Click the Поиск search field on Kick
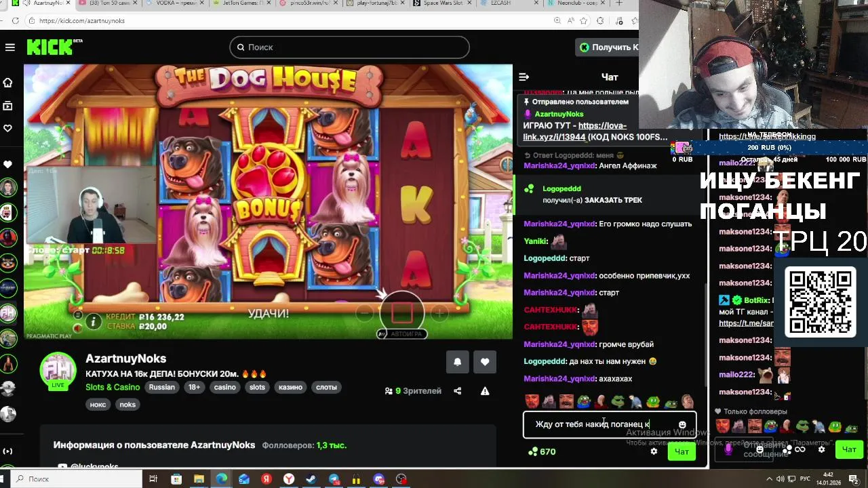Image resolution: width=868 pixels, height=488 pixels. click(x=349, y=47)
